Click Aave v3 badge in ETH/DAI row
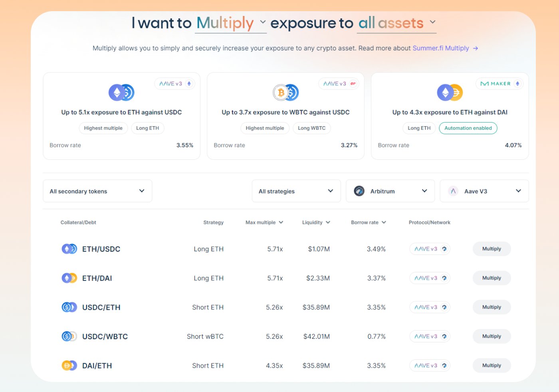This screenshot has width=559, height=392. [x=430, y=278]
